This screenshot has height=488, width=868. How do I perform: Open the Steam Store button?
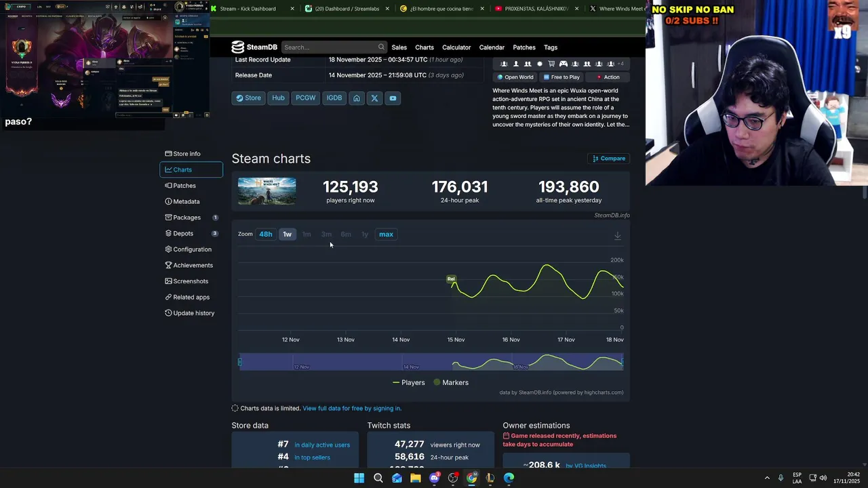coord(248,98)
